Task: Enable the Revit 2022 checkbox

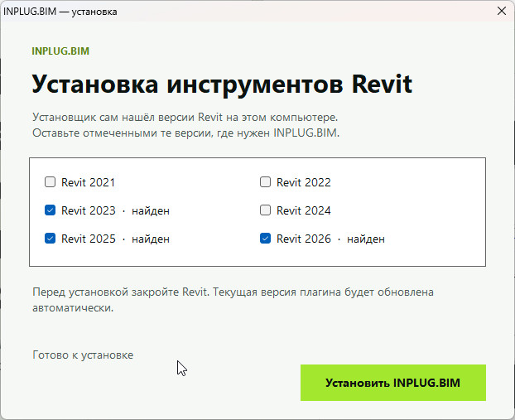Action: (x=266, y=182)
